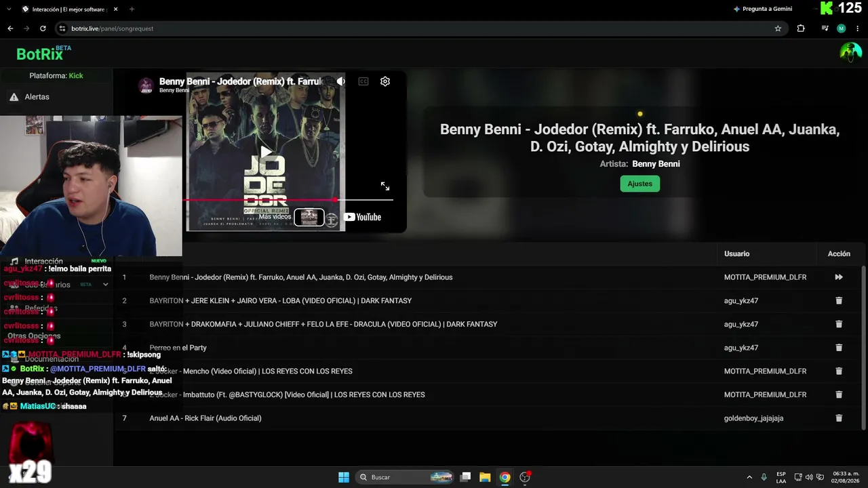Select the Usuario column header

point(736,253)
